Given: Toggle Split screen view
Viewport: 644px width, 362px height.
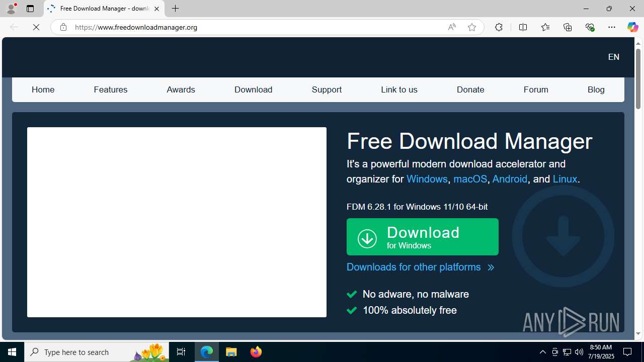Looking at the screenshot, I should point(523,27).
